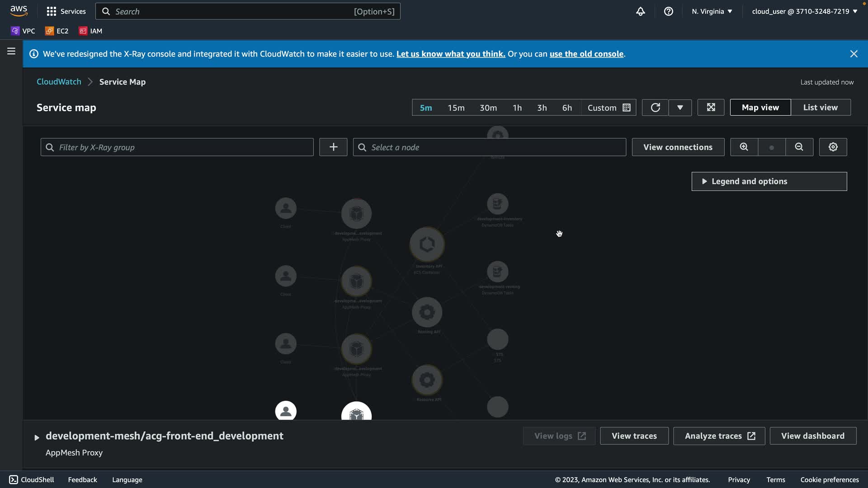Click the refresh service map icon
Image resolution: width=868 pixels, height=488 pixels.
(x=655, y=108)
